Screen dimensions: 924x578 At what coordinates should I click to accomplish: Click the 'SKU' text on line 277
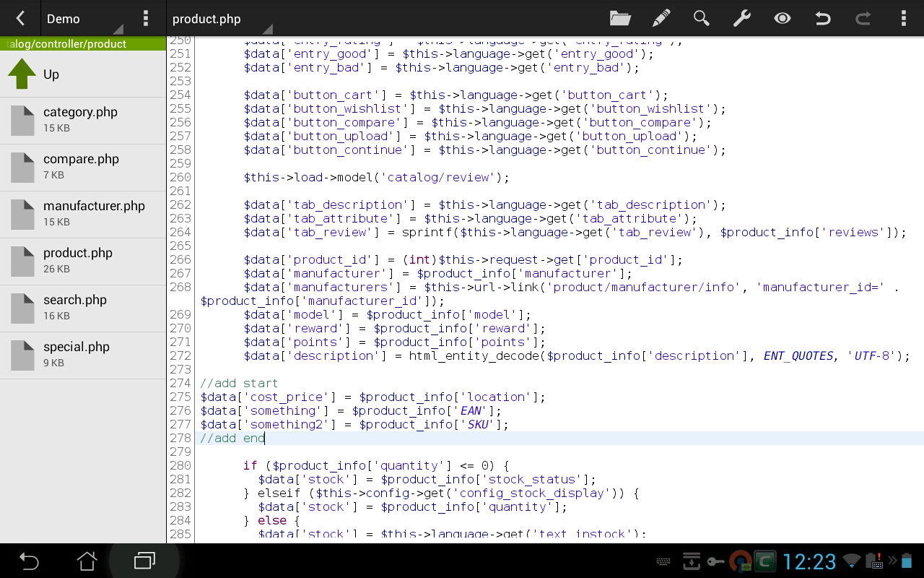478,424
